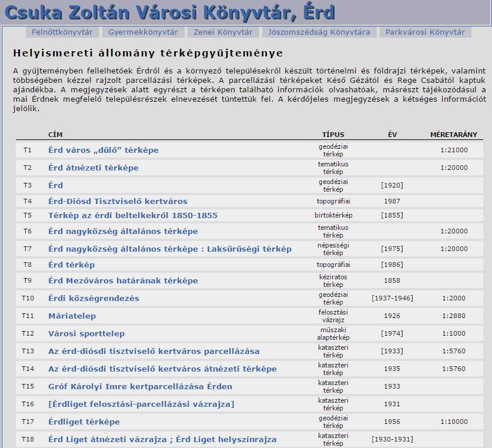Click the 1:2880 scale value

454,316
